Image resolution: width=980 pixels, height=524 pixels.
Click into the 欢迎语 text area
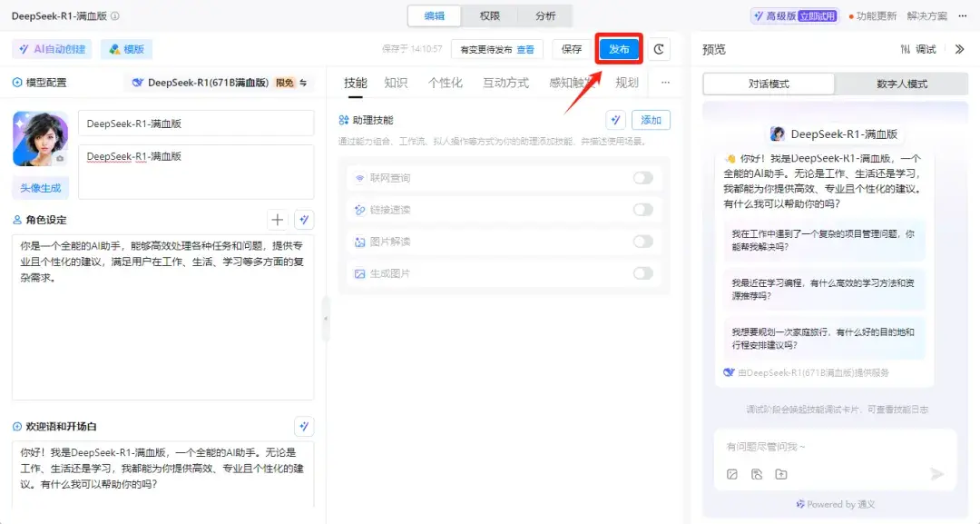(x=162, y=474)
